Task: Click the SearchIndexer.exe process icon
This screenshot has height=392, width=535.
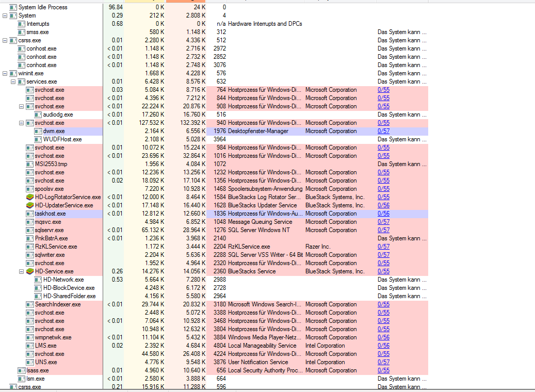Action: pos(30,304)
